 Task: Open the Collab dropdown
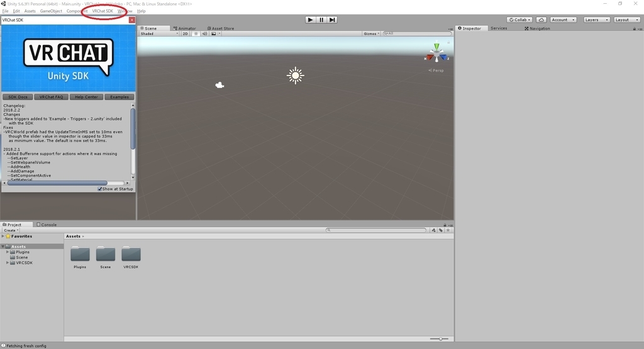(519, 19)
